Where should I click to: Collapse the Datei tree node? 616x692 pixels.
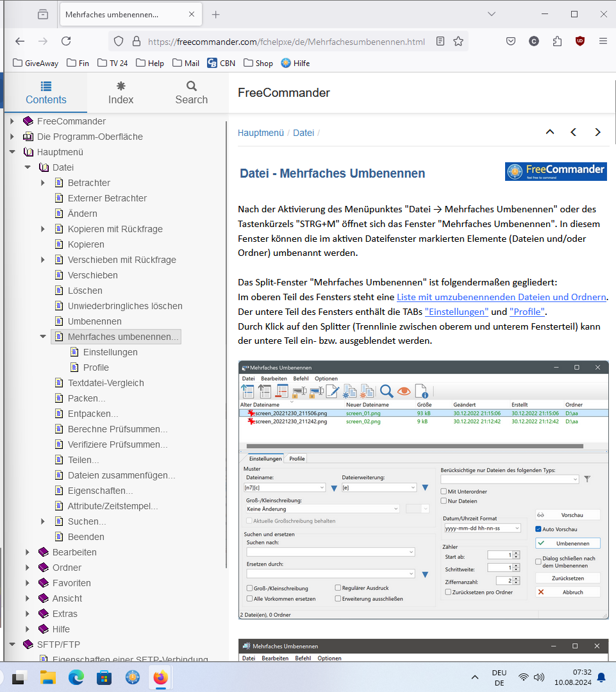click(x=28, y=167)
